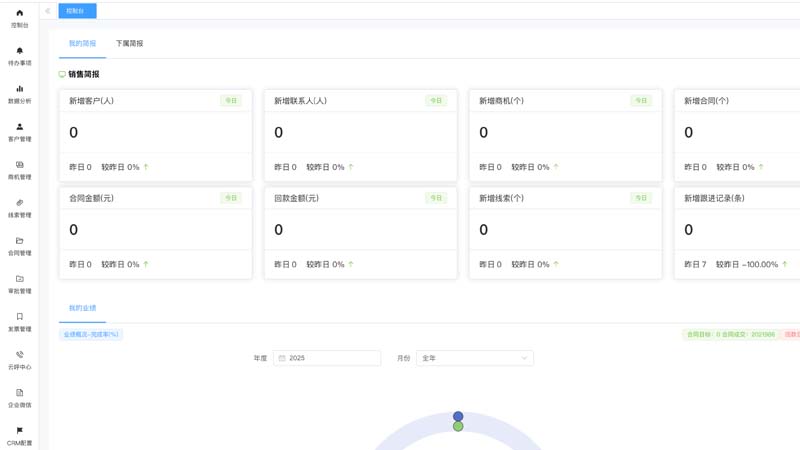Open the 控制台 home icon in sidebar
The image size is (800, 450).
(x=19, y=13)
